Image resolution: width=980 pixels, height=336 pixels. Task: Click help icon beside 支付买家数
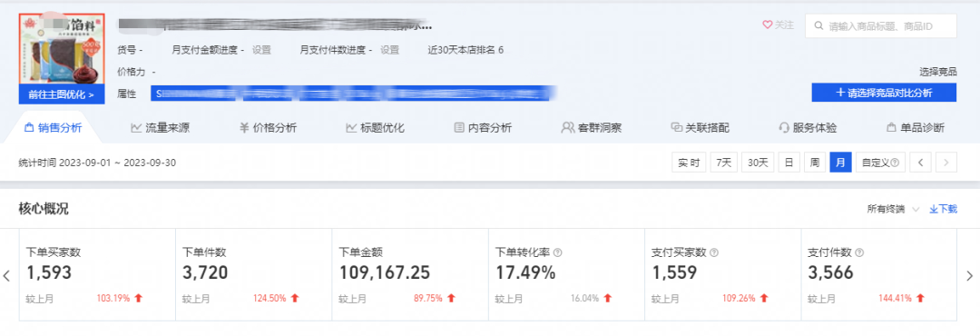pyautogui.click(x=714, y=252)
